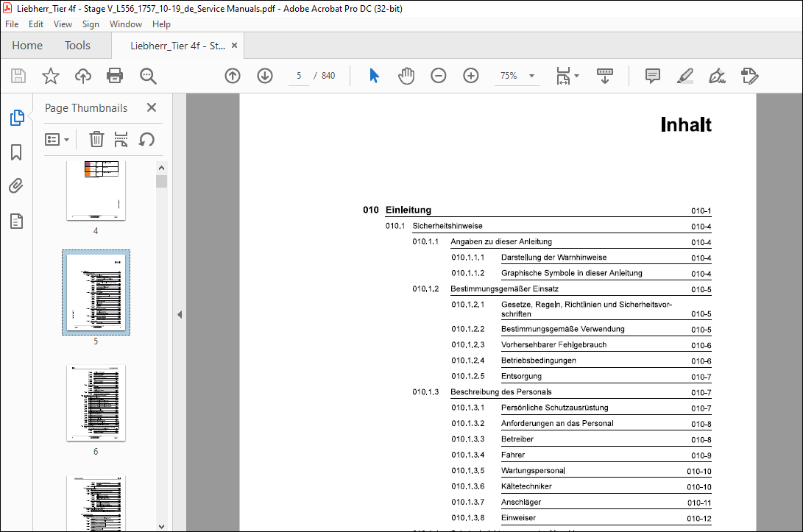Click 'Vorhersehbarer Fehlgebrauch' entry
Image resolution: width=803 pixels, height=532 pixels.
(x=553, y=344)
